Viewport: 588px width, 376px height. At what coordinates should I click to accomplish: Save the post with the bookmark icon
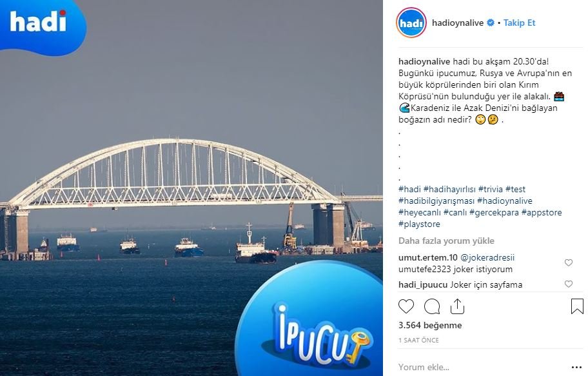pyautogui.click(x=577, y=306)
